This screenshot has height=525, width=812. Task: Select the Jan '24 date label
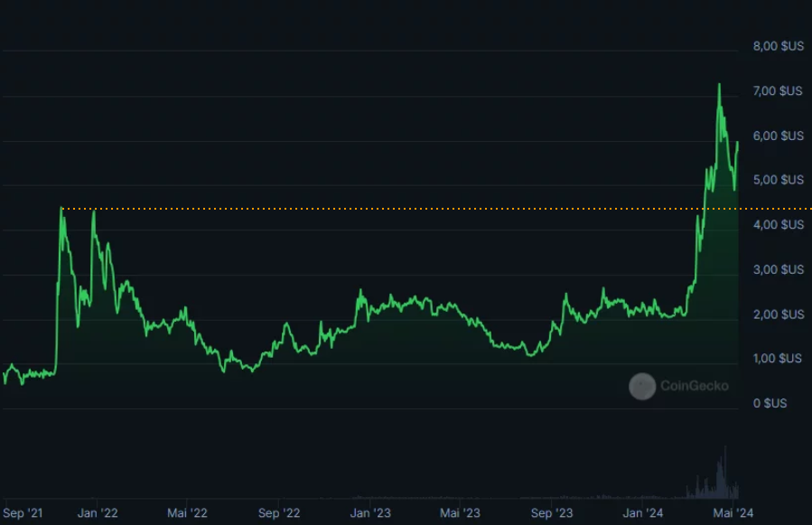643,513
